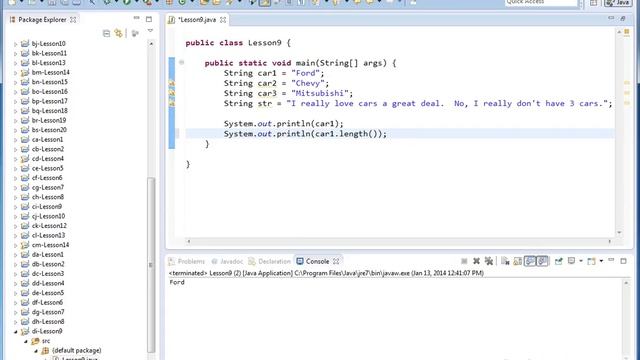This screenshot has width=640, height=360.
Task: Click the editor vertical scroll down arrow
Action: pos(619,233)
